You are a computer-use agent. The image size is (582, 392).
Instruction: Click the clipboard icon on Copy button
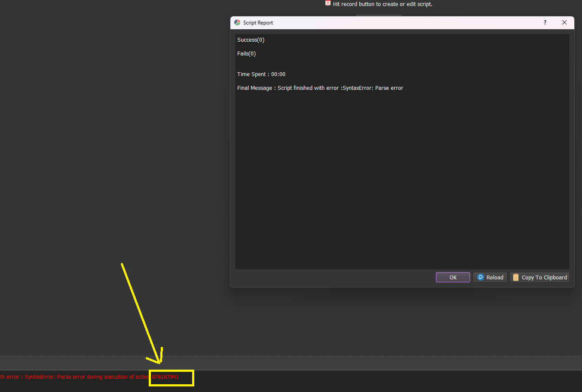click(x=516, y=278)
